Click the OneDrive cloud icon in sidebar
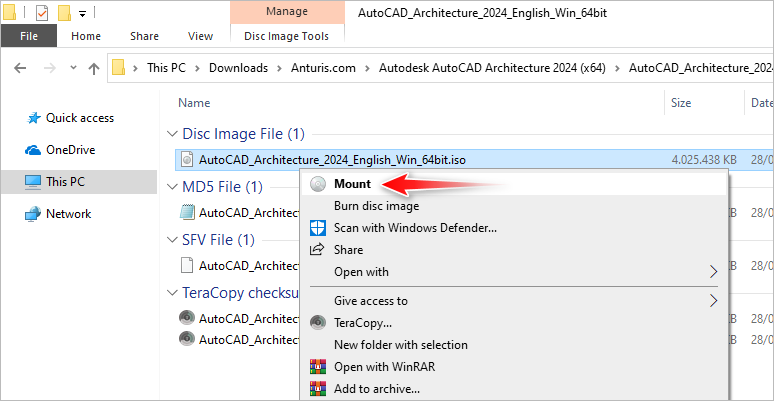The image size is (774, 401). click(32, 150)
